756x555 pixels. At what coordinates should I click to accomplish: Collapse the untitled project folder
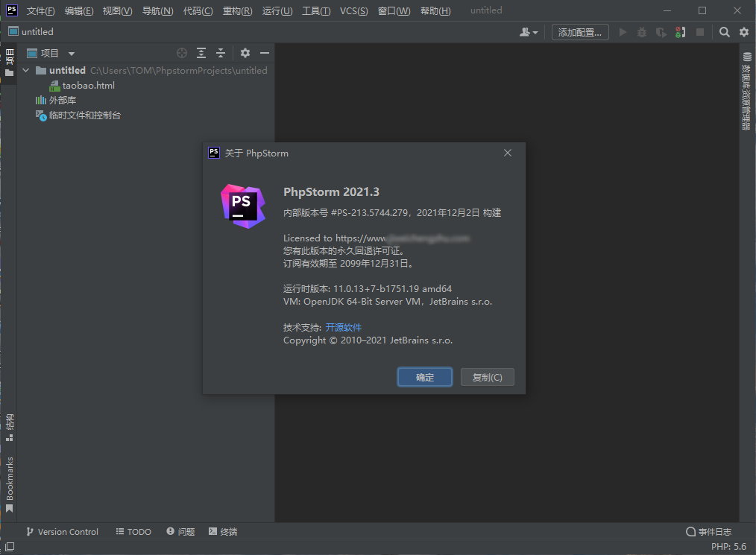click(26, 70)
